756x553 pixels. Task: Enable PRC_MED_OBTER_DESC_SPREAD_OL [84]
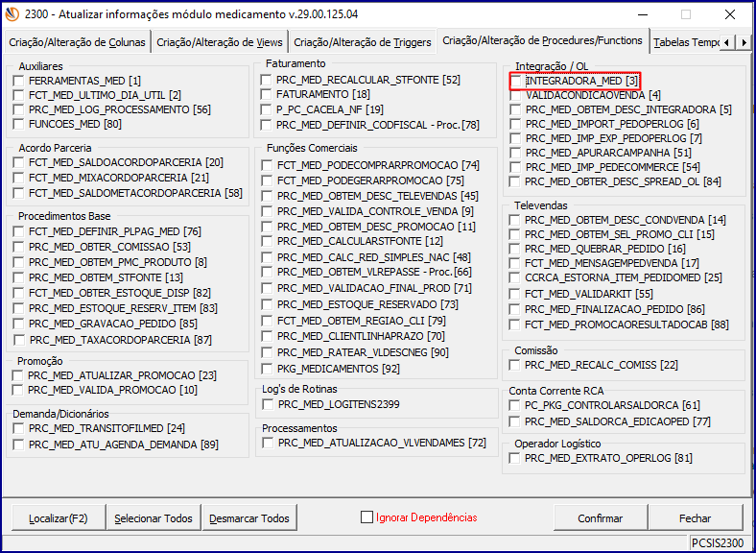(515, 181)
